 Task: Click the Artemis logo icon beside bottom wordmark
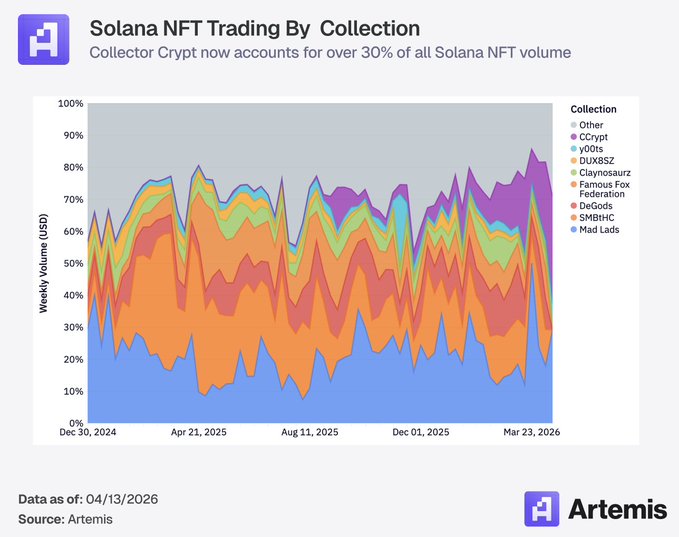coord(543,508)
